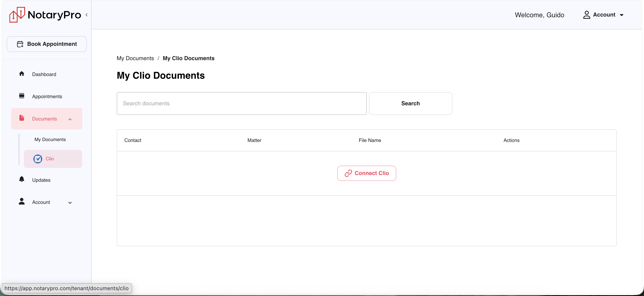Click the header Account dropdown caret
The width and height of the screenshot is (644, 296).
(x=621, y=15)
